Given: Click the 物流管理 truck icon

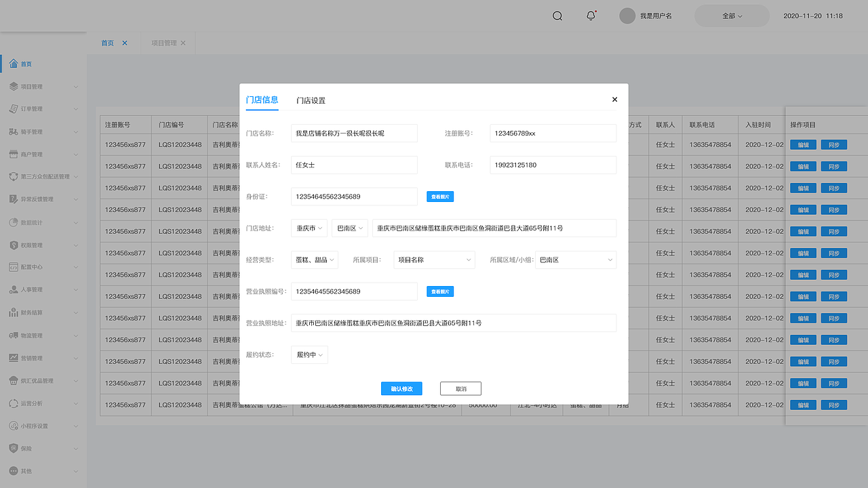Looking at the screenshot, I should point(14,335).
